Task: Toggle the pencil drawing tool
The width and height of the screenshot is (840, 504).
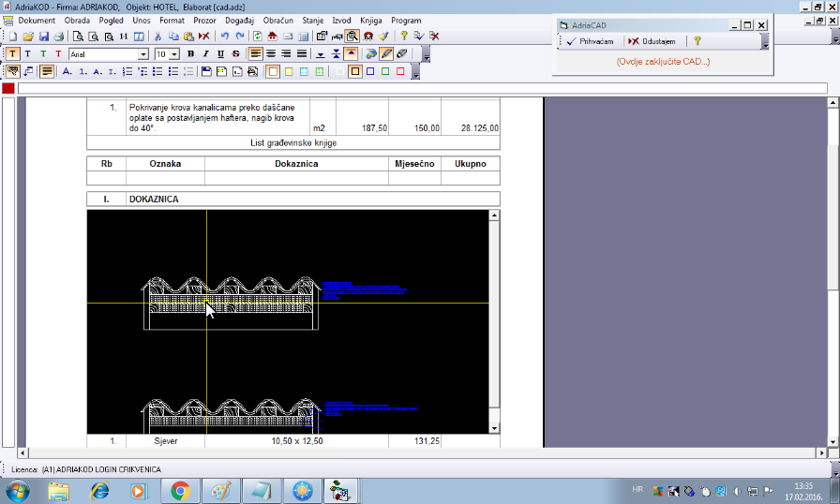Action: (x=386, y=54)
